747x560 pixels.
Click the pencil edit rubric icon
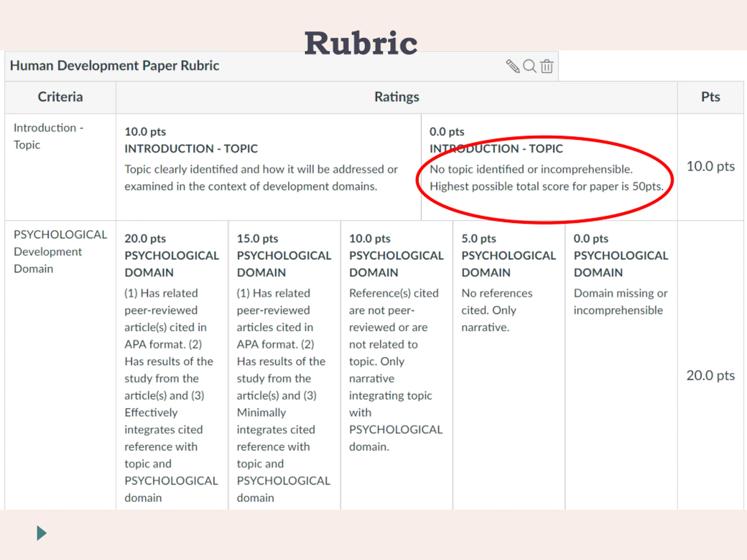click(x=513, y=66)
